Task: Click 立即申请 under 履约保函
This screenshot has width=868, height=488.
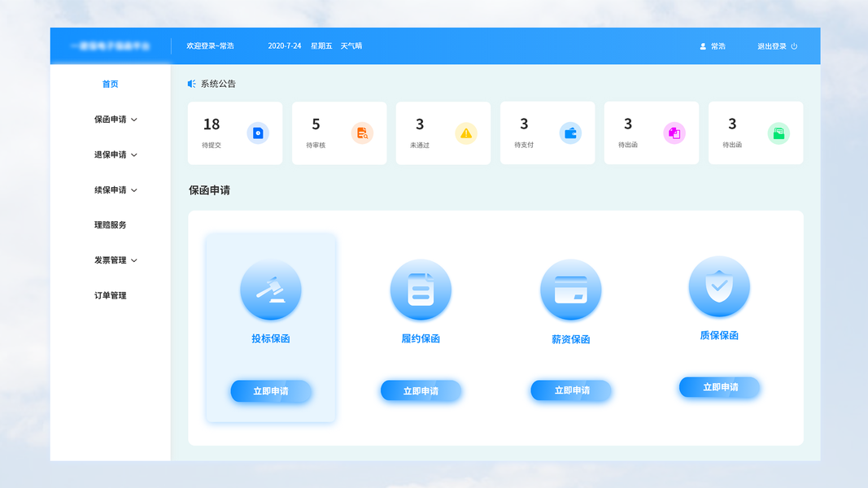Action: pyautogui.click(x=421, y=391)
